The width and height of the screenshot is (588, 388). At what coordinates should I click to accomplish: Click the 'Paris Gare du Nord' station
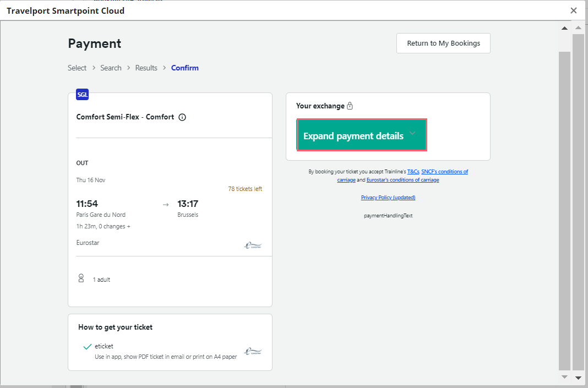(101, 215)
